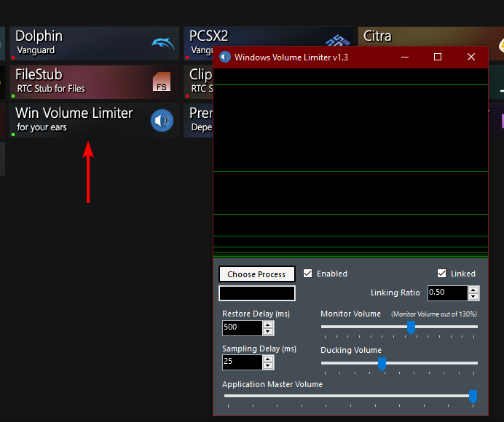Click the Clip tile behind the limiter window
This screenshot has width=504, height=422.
click(198, 82)
